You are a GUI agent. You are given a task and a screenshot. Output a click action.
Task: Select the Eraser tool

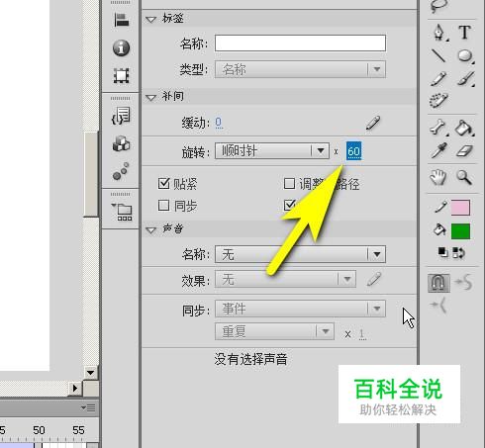point(464,151)
